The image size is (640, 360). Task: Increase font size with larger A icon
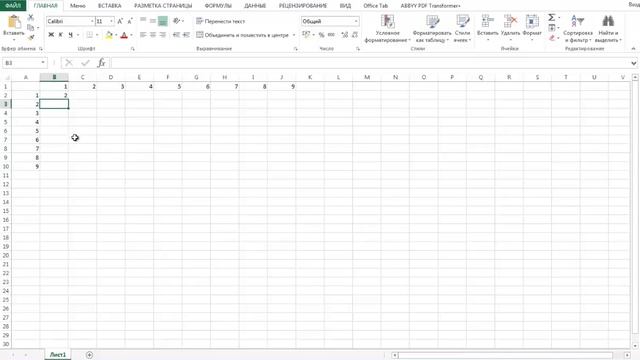120,21
